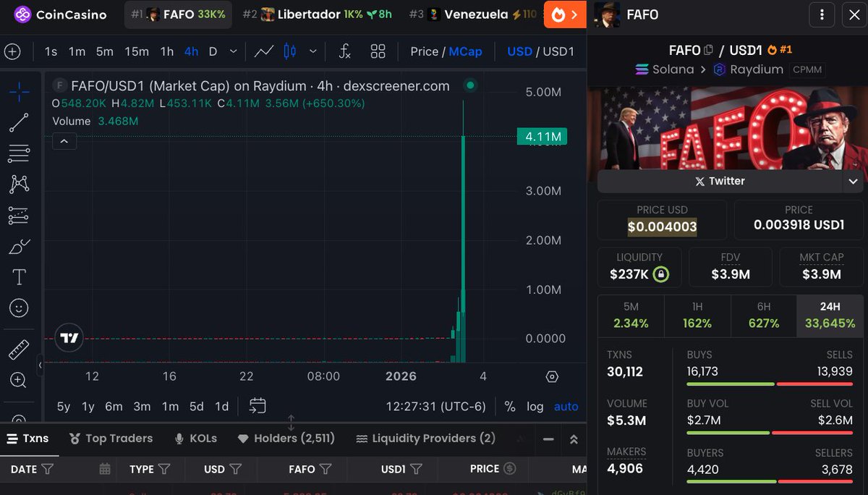Screen dimensions: 868x495
Task: Select the Trend Line drawing tool
Action: [x=20, y=122]
